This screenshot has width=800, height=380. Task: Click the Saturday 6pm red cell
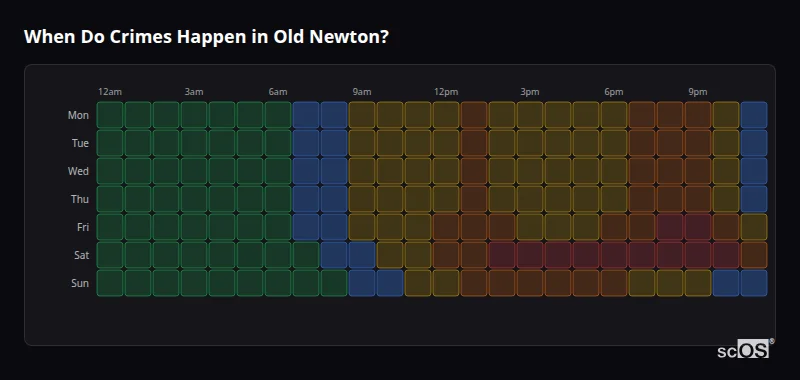point(614,255)
